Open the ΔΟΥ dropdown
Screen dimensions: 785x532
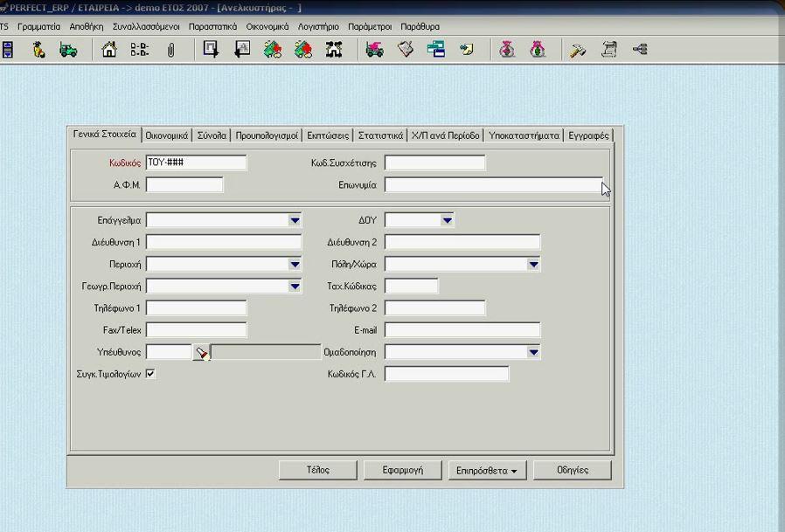pyautogui.click(x=447, y=220)
